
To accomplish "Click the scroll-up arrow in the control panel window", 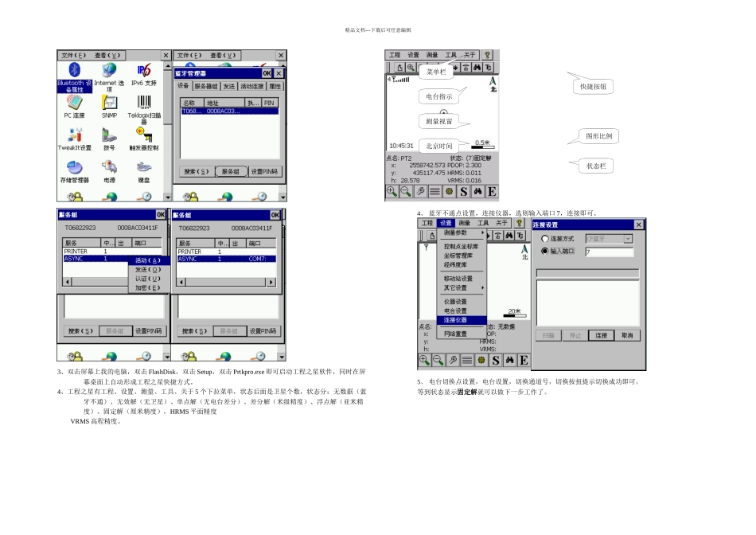I will 168,66.
